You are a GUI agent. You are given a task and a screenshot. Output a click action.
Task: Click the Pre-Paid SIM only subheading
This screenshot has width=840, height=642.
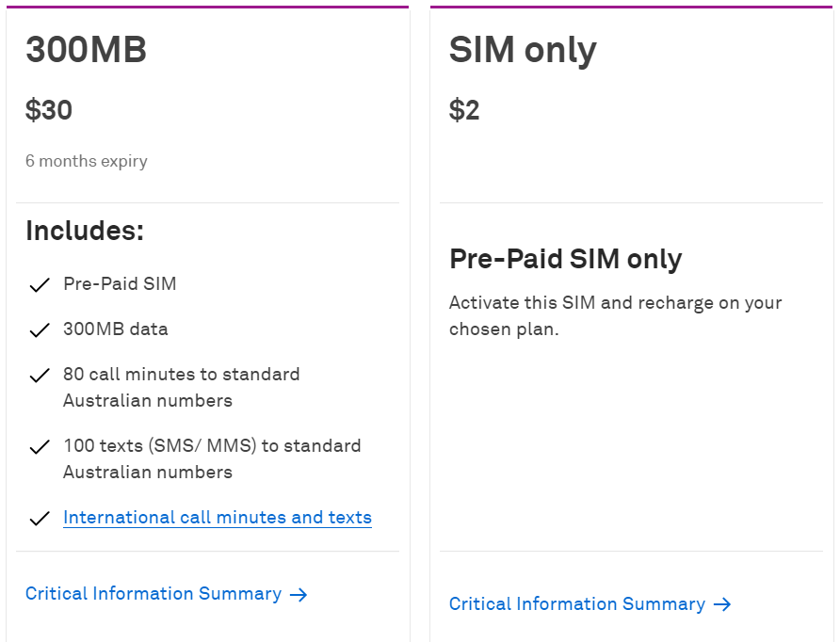pos(565,259)
